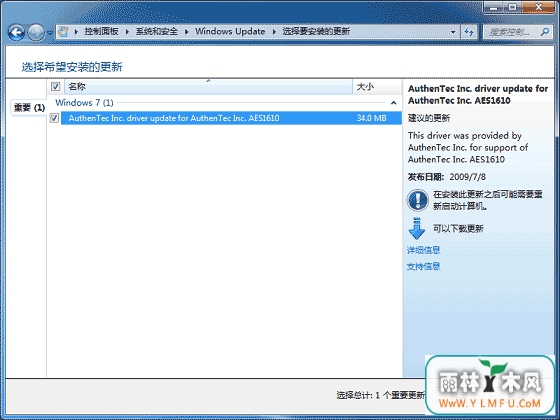
Task: Click the Forward navigation arrow
Action: (x=36, y=32)
